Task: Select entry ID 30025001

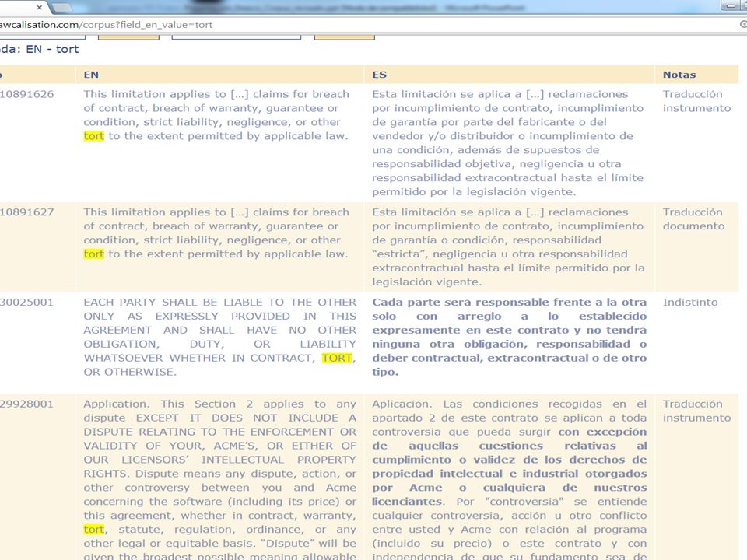Action: (x=26, y=303)
